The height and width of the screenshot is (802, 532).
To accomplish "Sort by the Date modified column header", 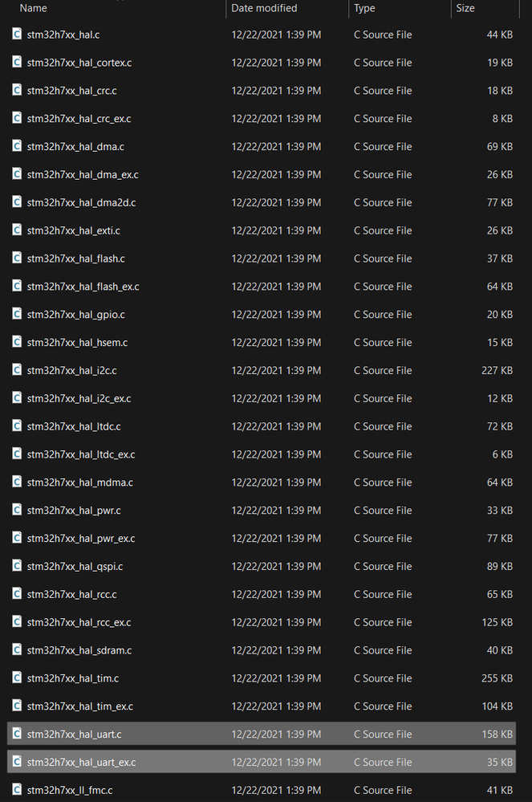I will [264, 8].
